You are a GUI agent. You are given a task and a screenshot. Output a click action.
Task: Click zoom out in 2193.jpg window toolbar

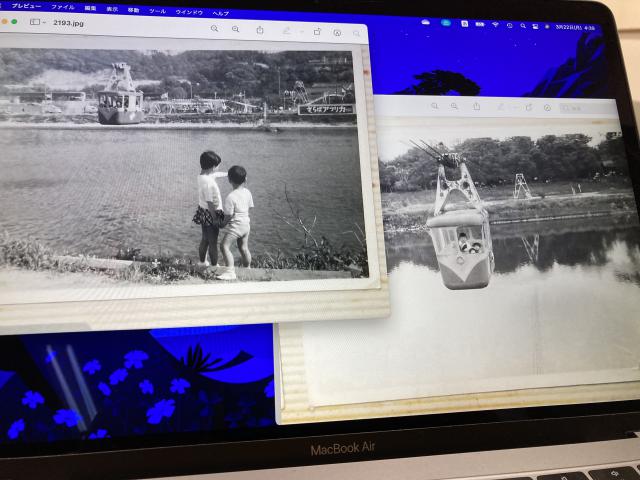pos(214,29)
